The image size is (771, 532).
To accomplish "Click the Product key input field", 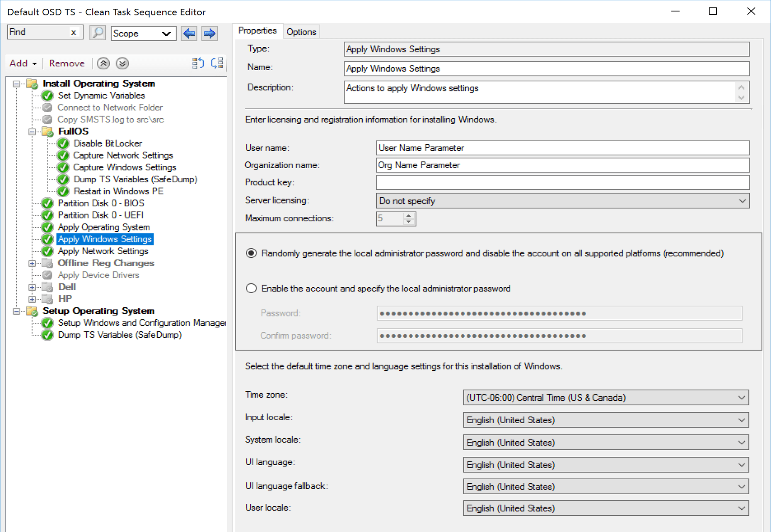I will [562, 182].
